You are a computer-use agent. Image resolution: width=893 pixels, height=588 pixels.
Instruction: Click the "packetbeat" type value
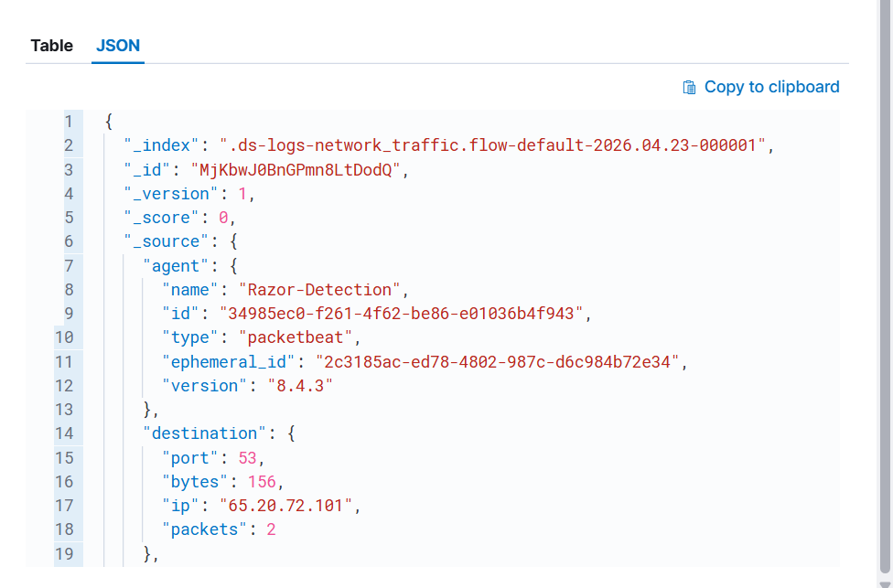[x=296, y=337]
